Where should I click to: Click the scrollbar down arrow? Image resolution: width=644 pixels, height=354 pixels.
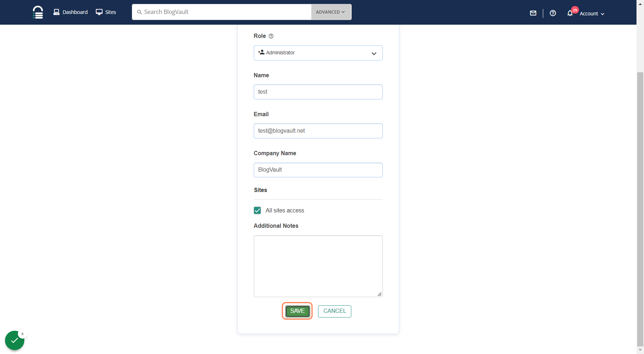pos(640,350)
